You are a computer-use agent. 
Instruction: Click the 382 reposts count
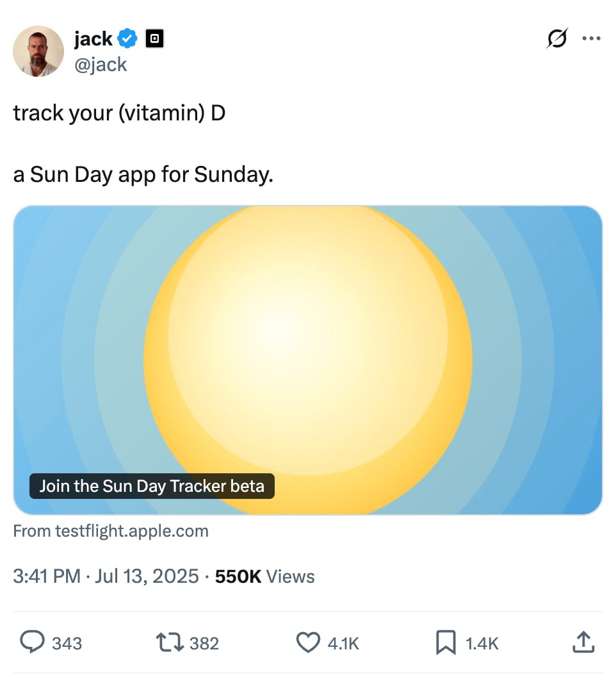click(x=204, y=643)
